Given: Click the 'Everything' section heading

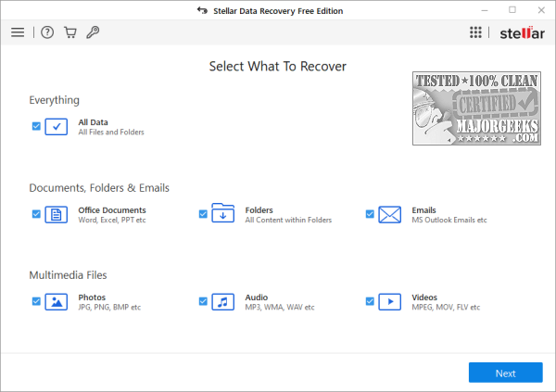Looking at the screenshot, I should coord(55,100).
